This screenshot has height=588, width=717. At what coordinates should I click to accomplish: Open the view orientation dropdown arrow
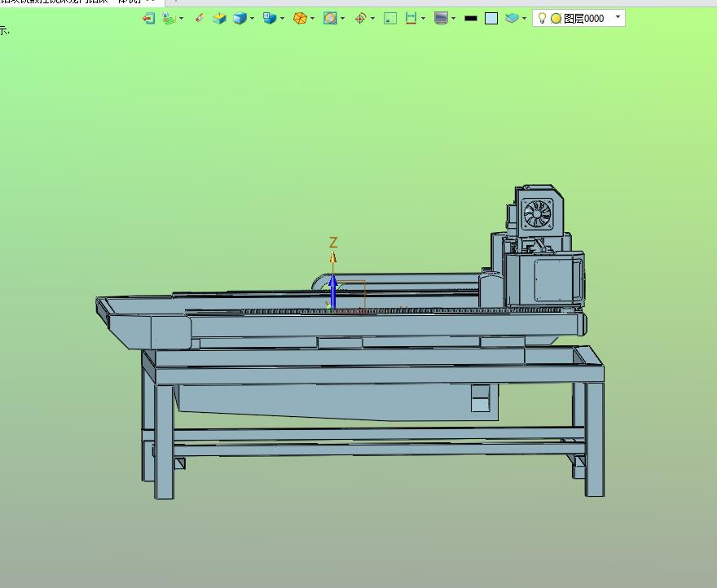282,18
